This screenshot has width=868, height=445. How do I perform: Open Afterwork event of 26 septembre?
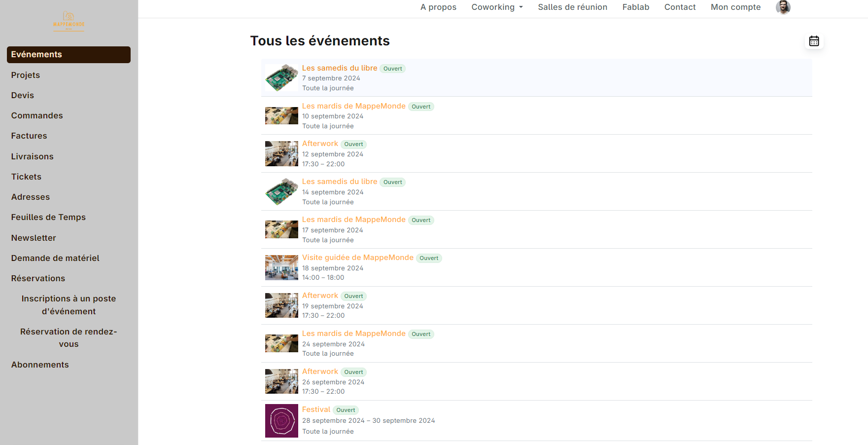coord(320,371)
